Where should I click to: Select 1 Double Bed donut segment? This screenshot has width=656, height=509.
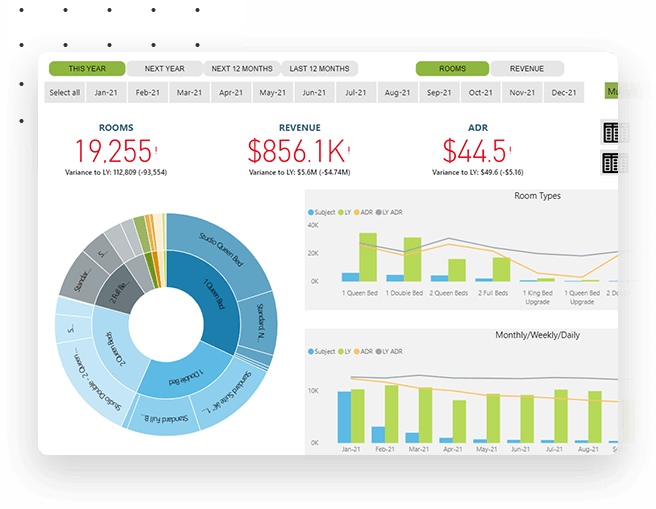(x=184, y=376)
